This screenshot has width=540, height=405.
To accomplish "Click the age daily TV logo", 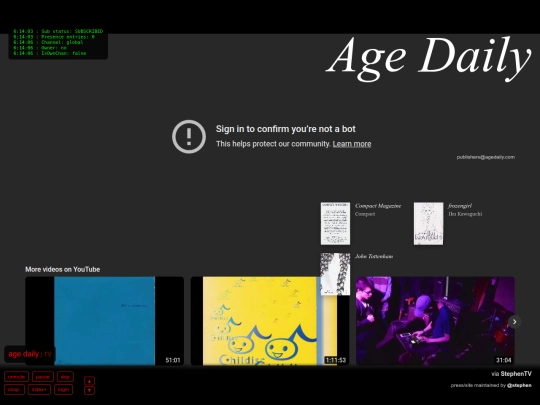I will point(30,354).
